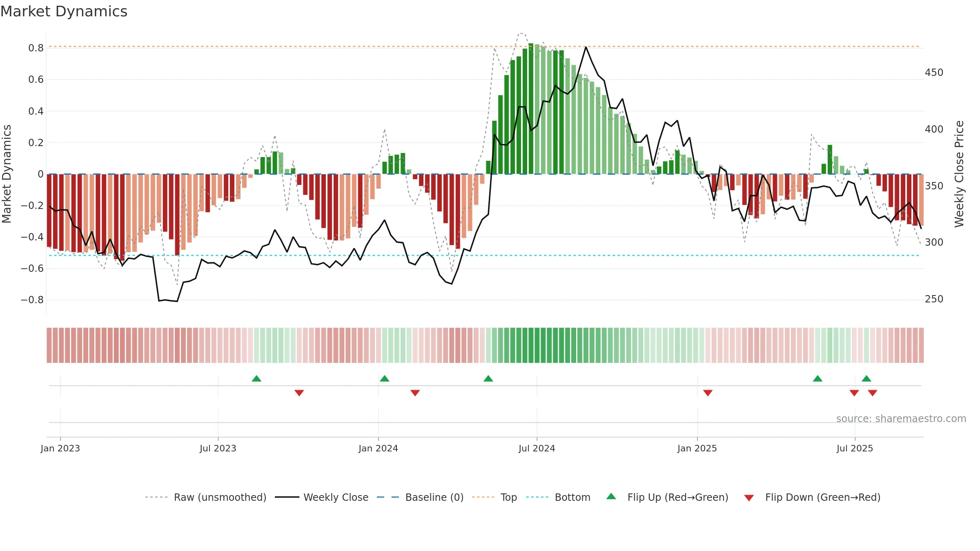Click the −0.2 left axis tick label
The width and height of the screenshot is (980, 551).
pos(32,205)
